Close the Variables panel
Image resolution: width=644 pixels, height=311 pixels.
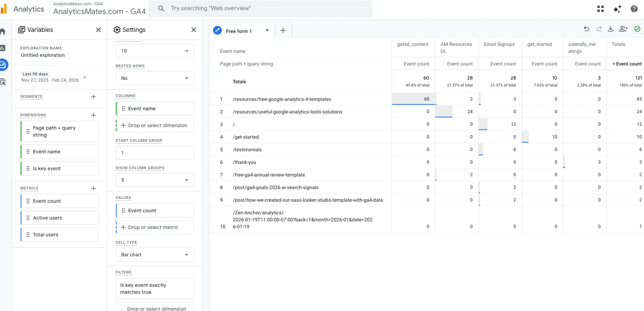tap(98, 30)
